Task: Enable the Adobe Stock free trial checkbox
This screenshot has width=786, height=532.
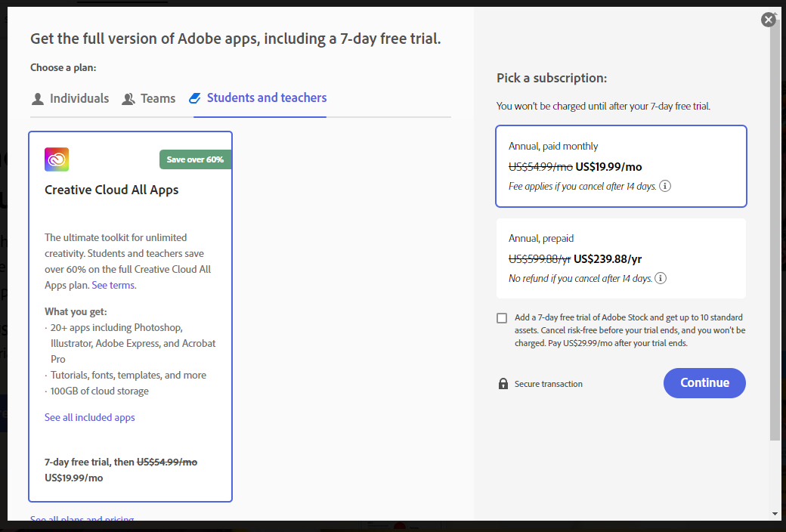Action: [502, 318]
